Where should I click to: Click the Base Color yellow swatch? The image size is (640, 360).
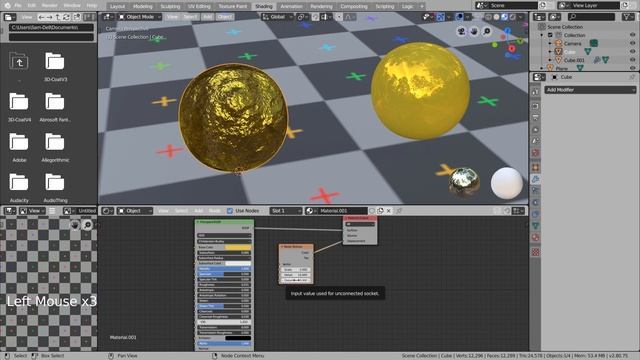pos(238,247)
